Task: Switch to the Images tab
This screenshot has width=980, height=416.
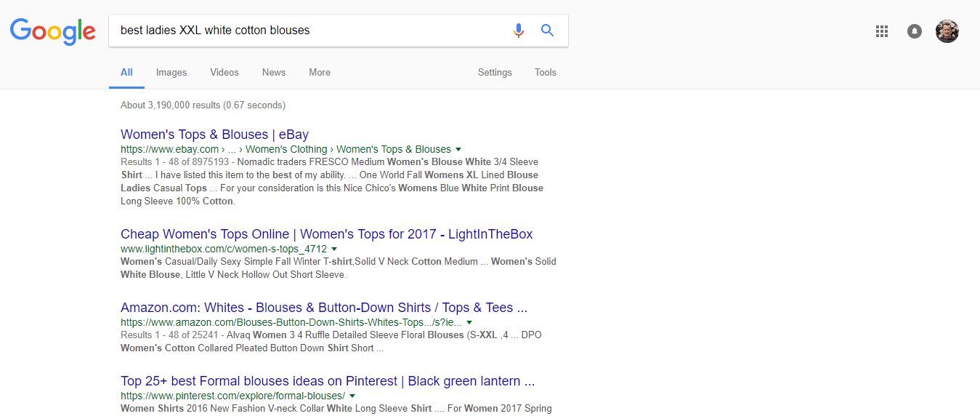Action: coord(171,73)
